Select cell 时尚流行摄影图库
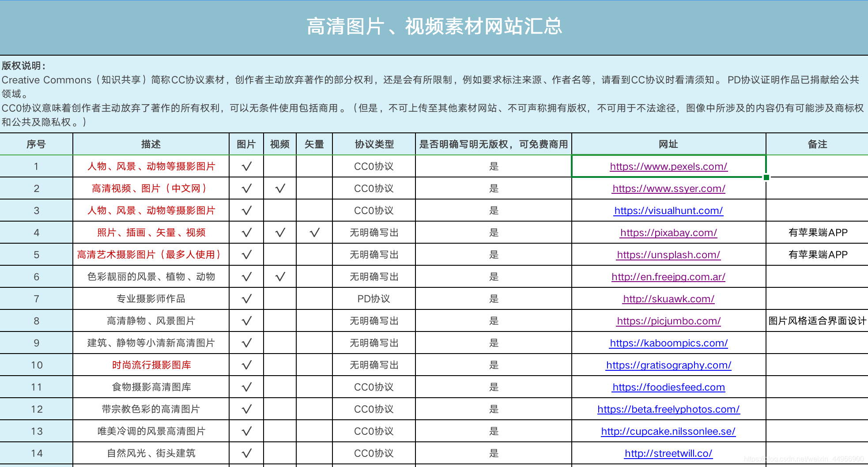The image size is (868, 467). [151, 365]
